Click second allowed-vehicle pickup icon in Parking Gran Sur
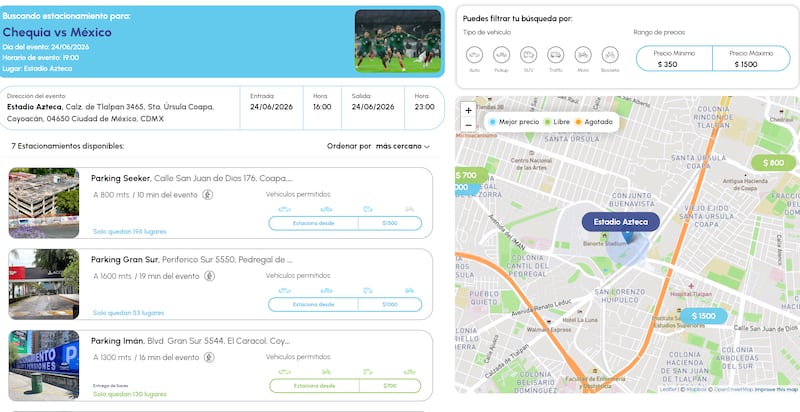The width and height of the screenshot is (800, 412). coord(327,291)
